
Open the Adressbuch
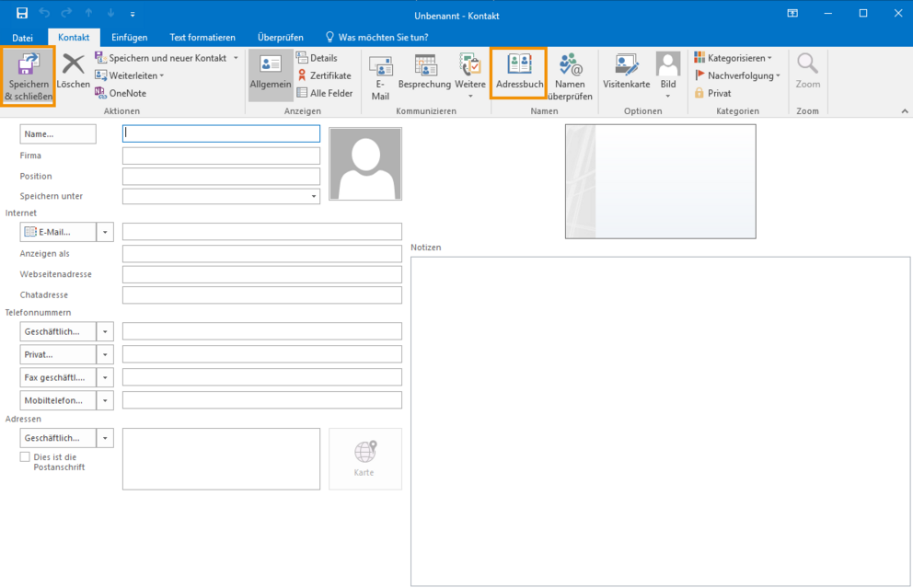click(x=519, y=73)
